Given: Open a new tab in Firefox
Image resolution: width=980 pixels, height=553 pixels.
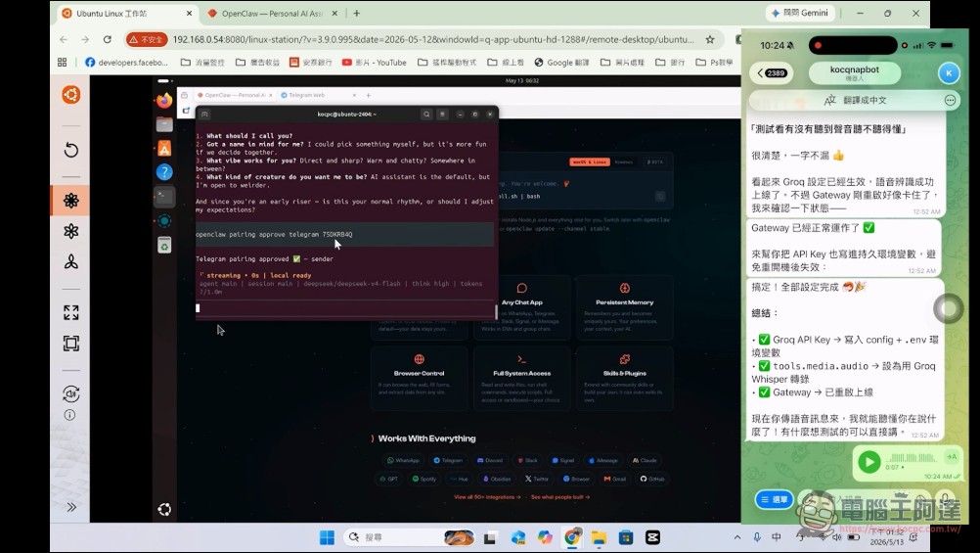Looking at the screenshot, I should pyautogui.click(x=368, y=95).
